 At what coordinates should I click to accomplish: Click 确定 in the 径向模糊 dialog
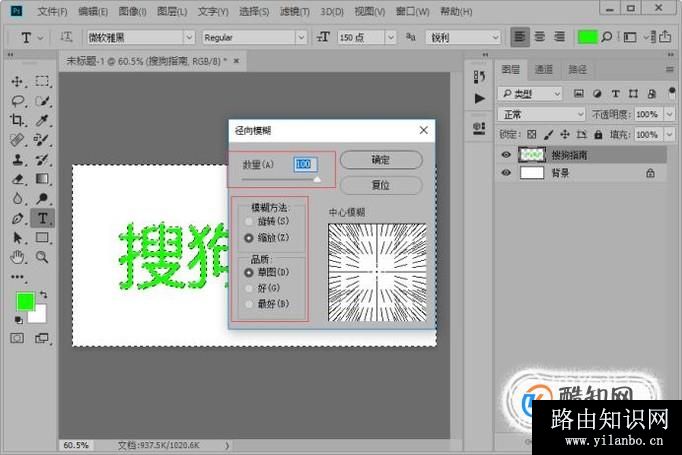381,160
